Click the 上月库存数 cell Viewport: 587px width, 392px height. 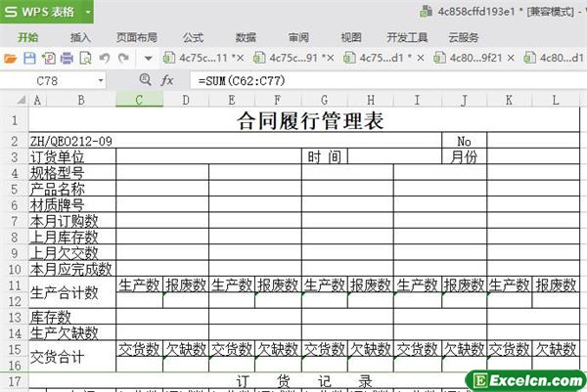click(72, 237)
